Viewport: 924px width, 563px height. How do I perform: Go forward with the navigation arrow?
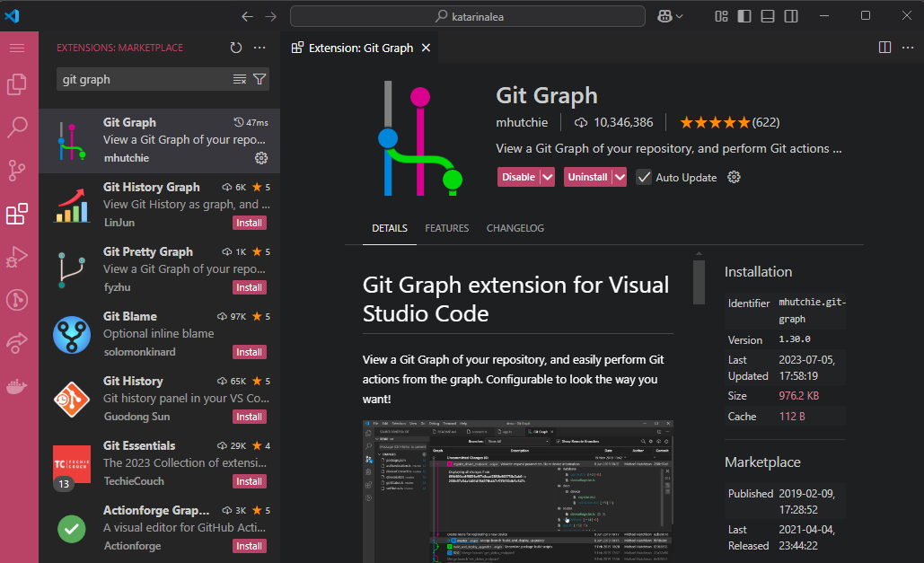pos(270,16)
